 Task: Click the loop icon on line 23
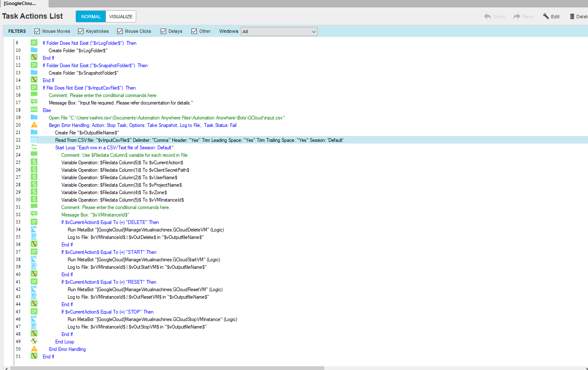click(x=34, y=148)
